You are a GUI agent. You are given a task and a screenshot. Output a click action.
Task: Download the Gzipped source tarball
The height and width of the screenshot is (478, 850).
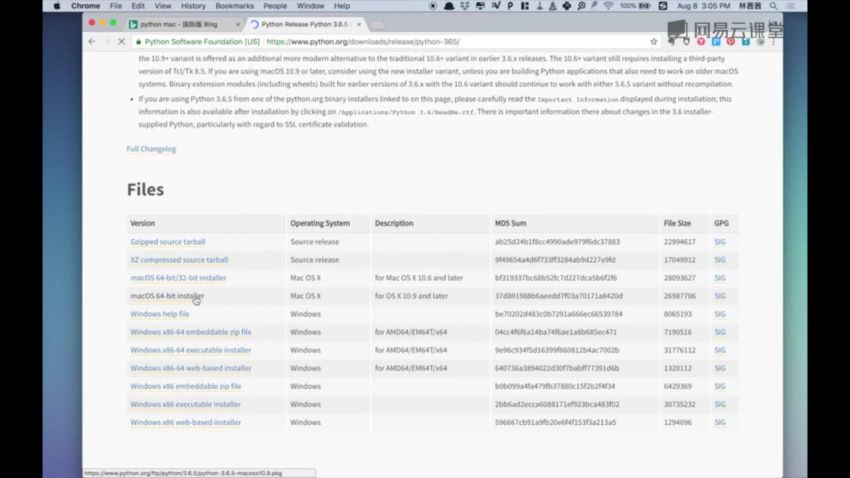168,242
